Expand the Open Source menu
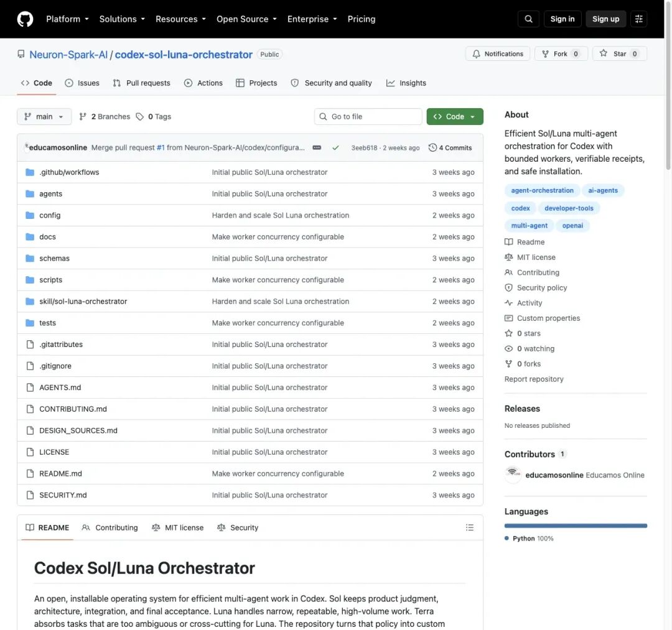Screen dimensions: 672x630 tap(246, 19)
